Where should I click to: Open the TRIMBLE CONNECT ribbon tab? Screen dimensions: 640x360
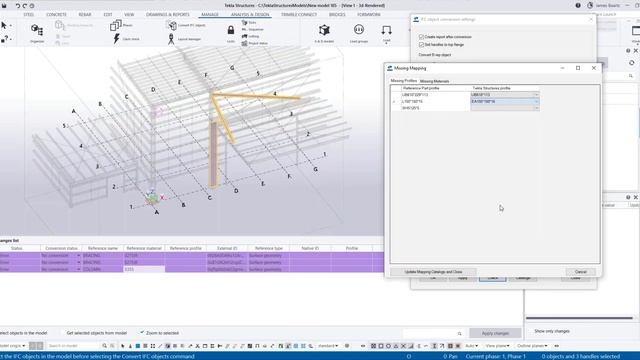(x=299, y=15)
